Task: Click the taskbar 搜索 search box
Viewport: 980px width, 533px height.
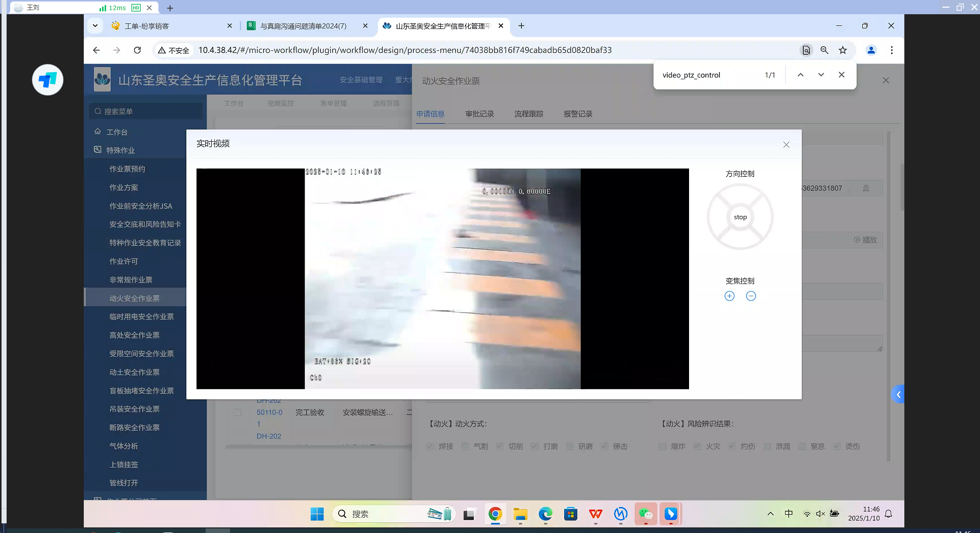Action: click(x=394, y=514)
